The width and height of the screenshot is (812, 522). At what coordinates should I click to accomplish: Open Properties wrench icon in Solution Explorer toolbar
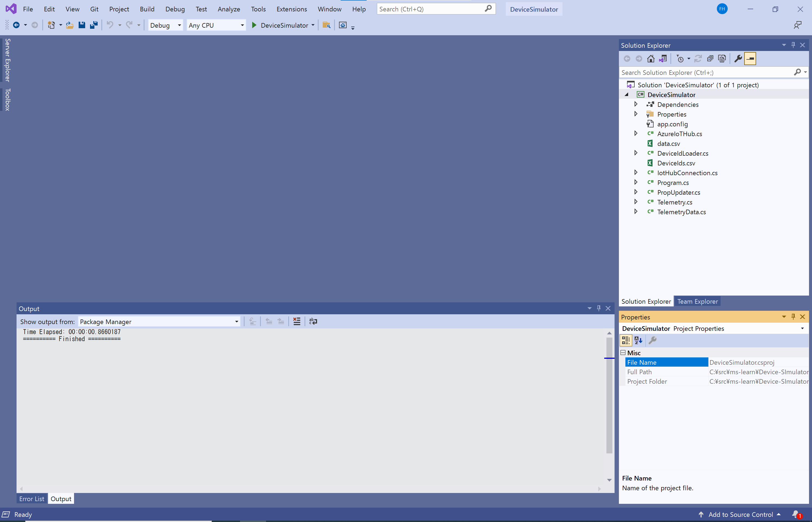(x=738, y=59)
